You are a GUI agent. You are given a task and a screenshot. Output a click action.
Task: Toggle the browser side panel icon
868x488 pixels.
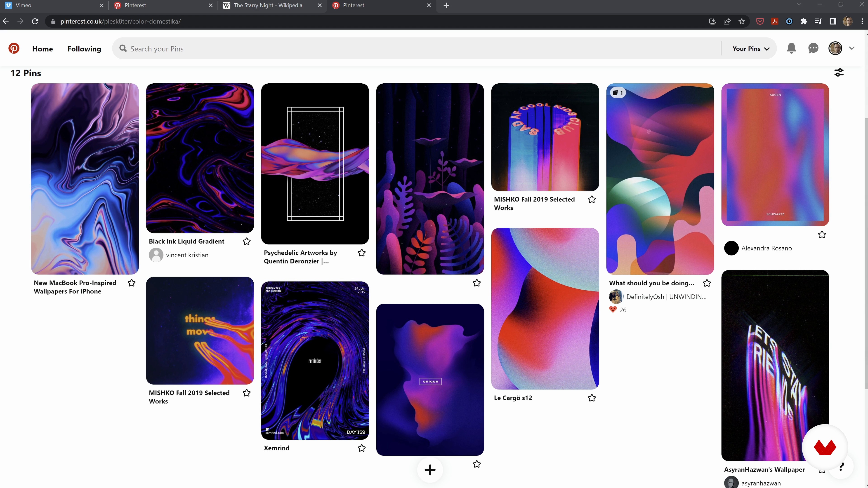833,21
